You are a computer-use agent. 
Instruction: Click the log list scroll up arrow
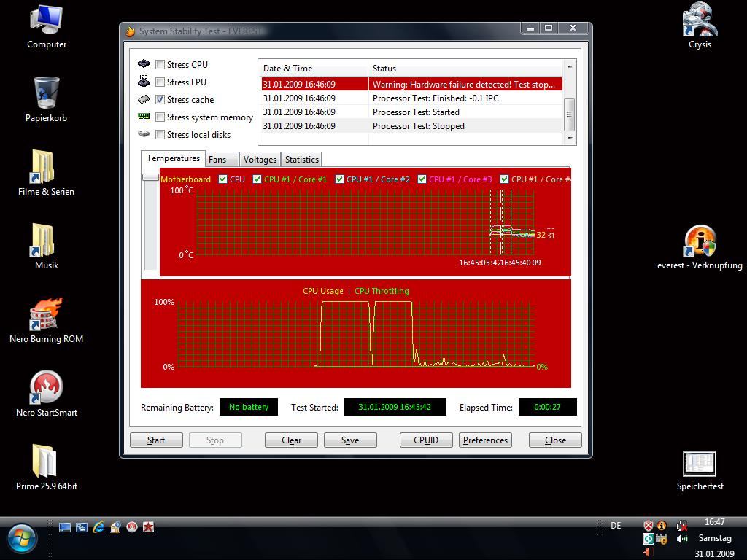coord(570,66)
